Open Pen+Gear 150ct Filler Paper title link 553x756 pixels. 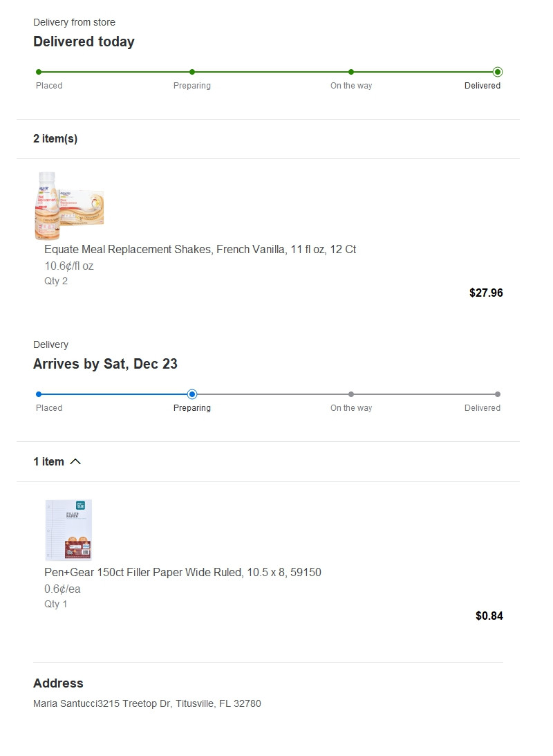coord(182,572)
